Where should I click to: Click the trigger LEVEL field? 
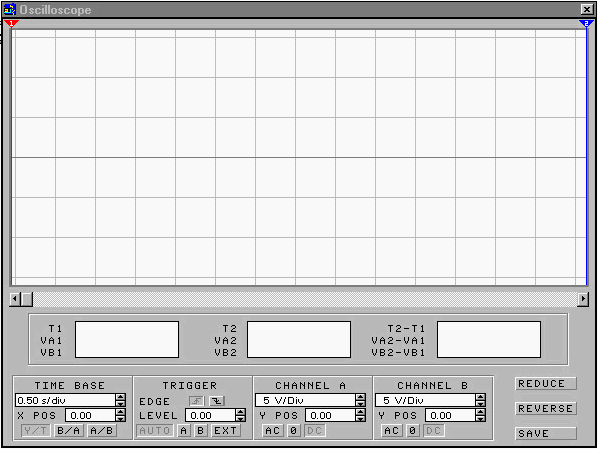point(211,415)
